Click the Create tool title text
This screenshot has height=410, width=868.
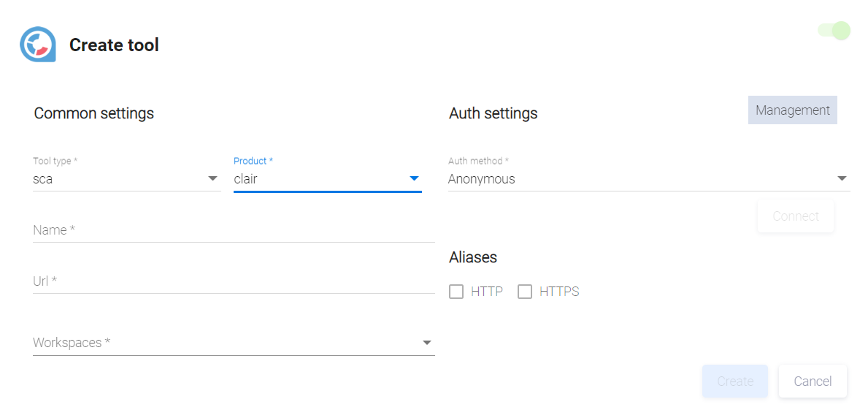[x=114, y=45]
